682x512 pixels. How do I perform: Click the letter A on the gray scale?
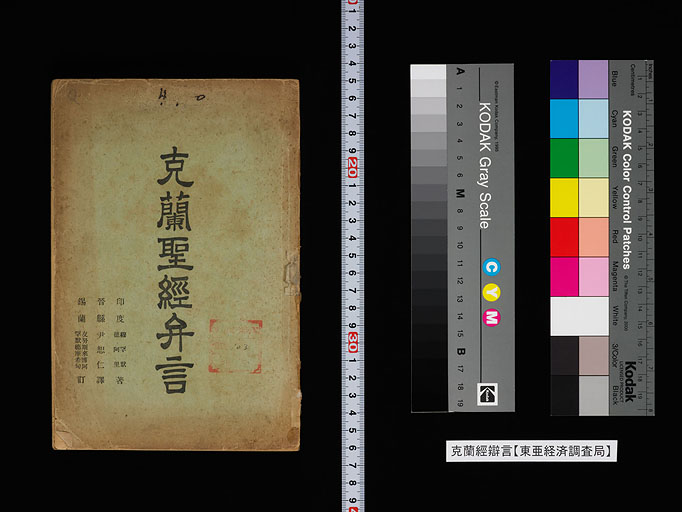(459, 72)
